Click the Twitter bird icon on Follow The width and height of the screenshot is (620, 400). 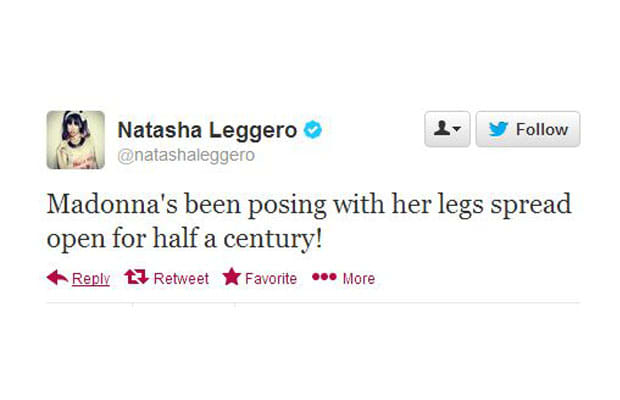click(498, 129)
